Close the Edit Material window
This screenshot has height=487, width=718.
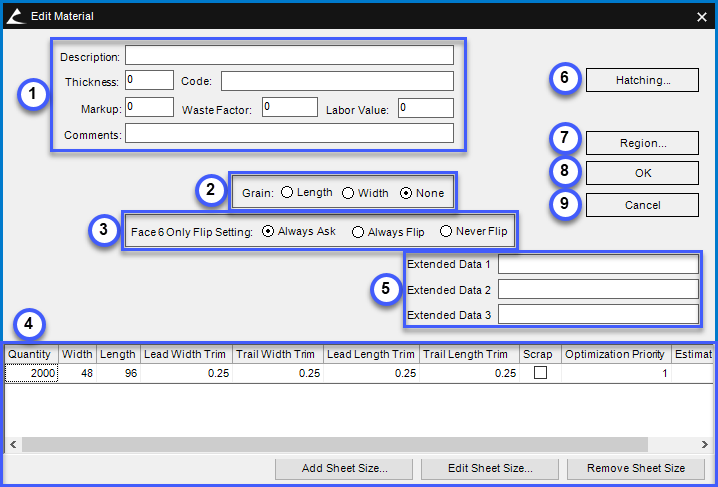(701, 16)
